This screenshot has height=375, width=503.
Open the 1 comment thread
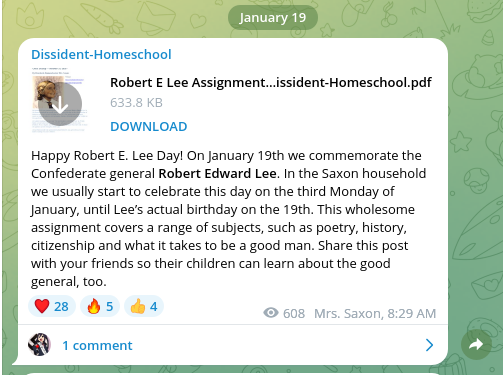tap(97, 345)
